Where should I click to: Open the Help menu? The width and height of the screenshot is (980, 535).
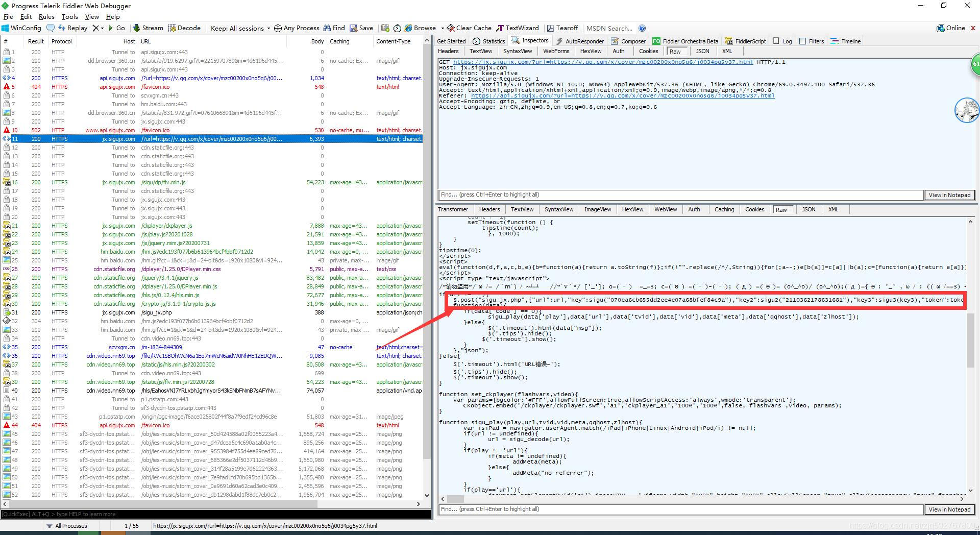113,17
